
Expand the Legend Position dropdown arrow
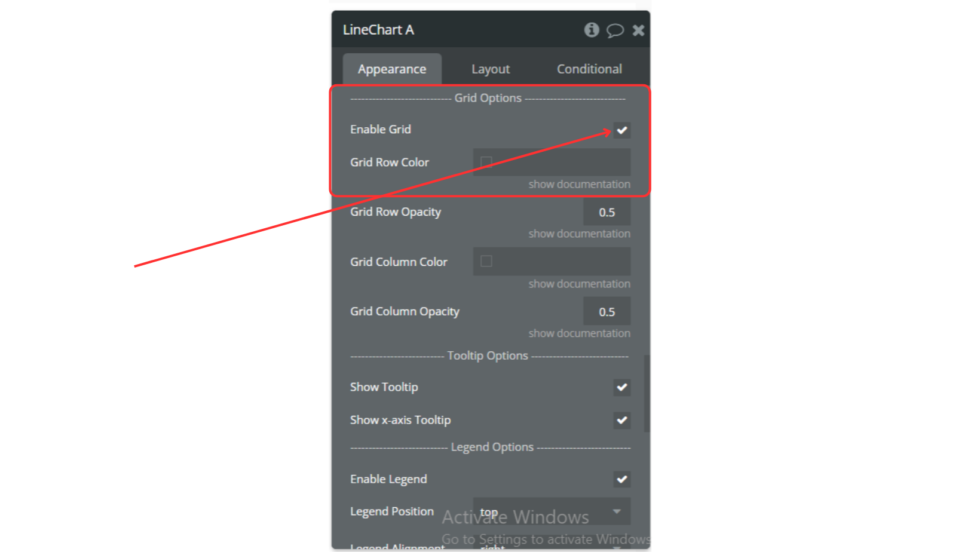[x=617, y=511]
